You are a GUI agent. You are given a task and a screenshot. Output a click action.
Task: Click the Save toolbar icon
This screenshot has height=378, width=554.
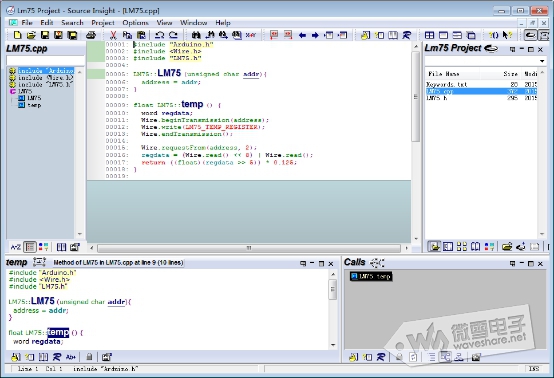[x=45, y=35]
